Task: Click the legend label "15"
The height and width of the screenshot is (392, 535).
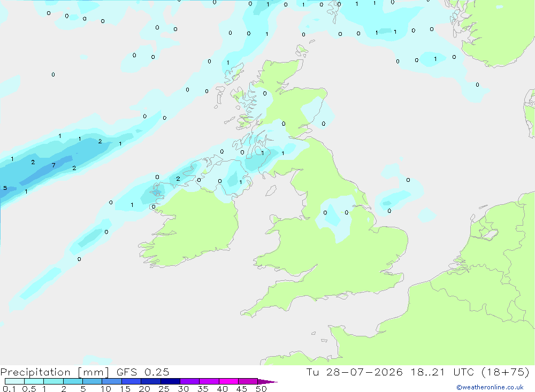Action: click(x=125, y=389)
